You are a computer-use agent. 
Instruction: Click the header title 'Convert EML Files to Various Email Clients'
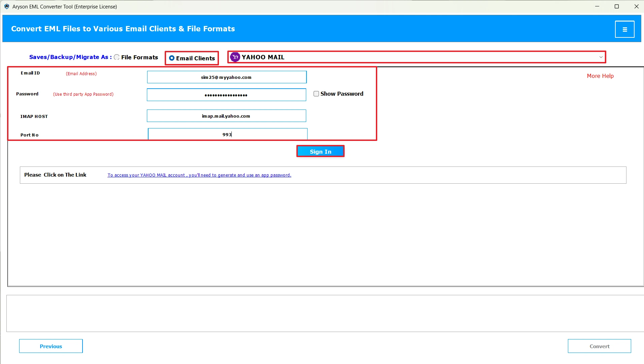(123, 29)
